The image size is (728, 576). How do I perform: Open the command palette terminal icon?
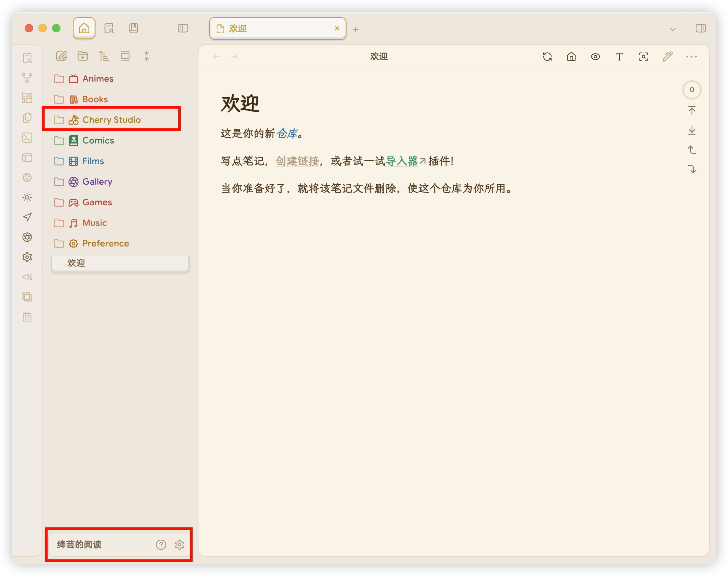[27, 138]
